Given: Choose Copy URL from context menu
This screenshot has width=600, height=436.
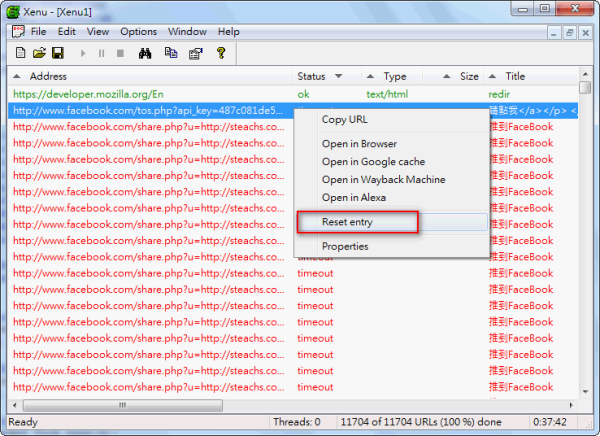Looking at the screenshot, I should tap(391, 119).
